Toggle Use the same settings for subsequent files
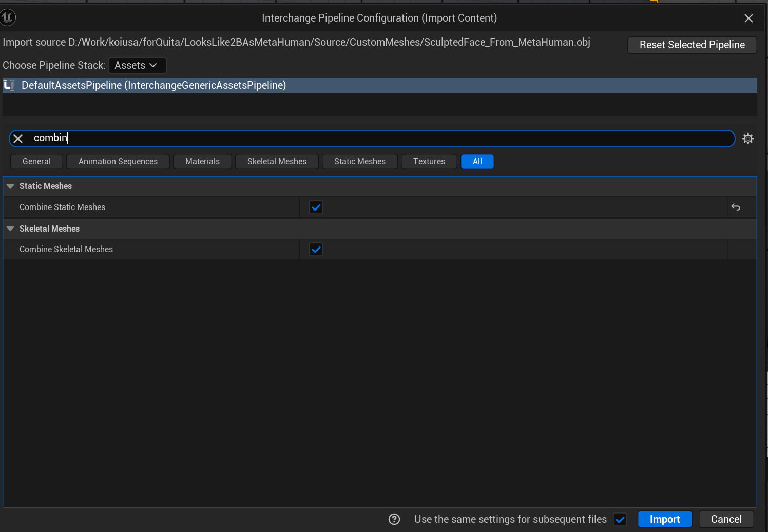The width and height of the screenshot is (768, 532). (620, 519)
